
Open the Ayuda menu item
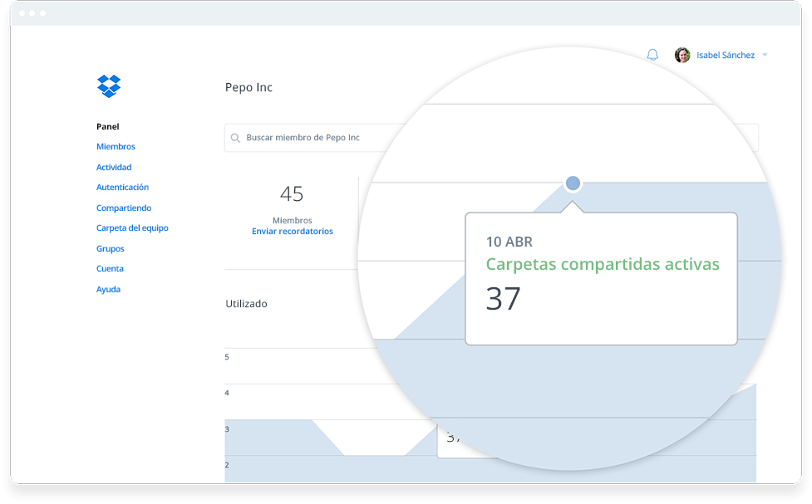pos(108,289)
